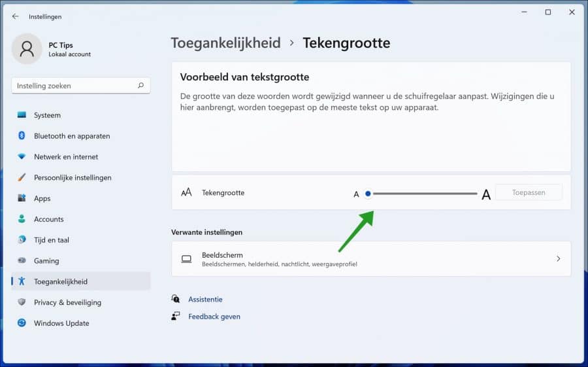Click the Feedback geven icon
This screenshot has width=588, height=367.
[176, 316]
